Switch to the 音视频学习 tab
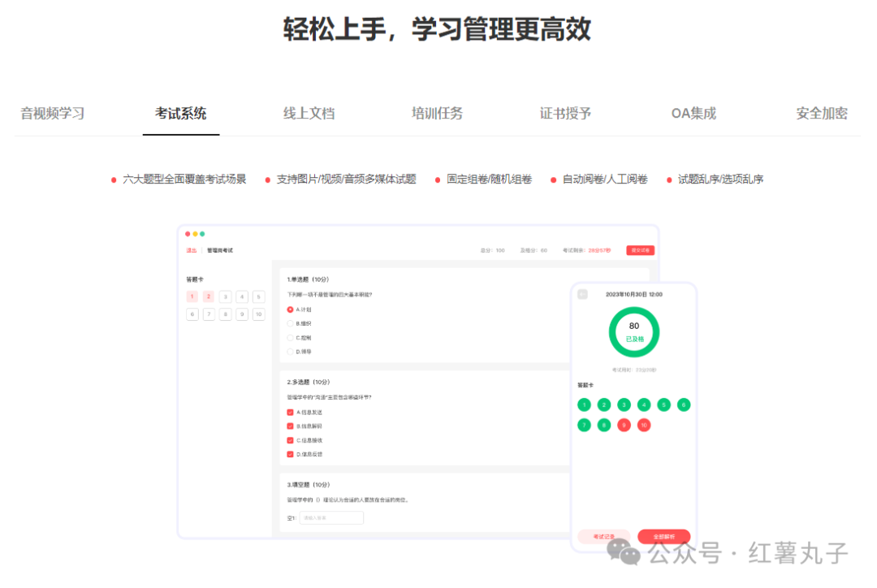The height and width of the screenshot is (588, 877). coord(53,114)
